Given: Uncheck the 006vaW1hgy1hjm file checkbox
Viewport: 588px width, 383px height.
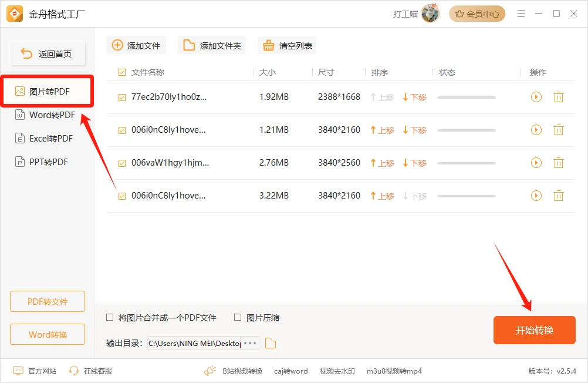Looking at the screenshot, I should pyautogui.click(x=122, y=163).
